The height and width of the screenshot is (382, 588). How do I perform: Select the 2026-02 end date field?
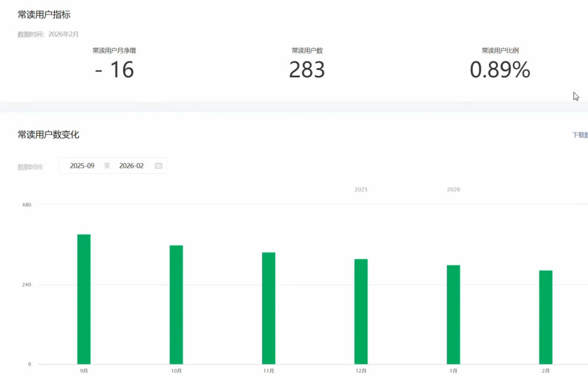click(x=131, y=166)
